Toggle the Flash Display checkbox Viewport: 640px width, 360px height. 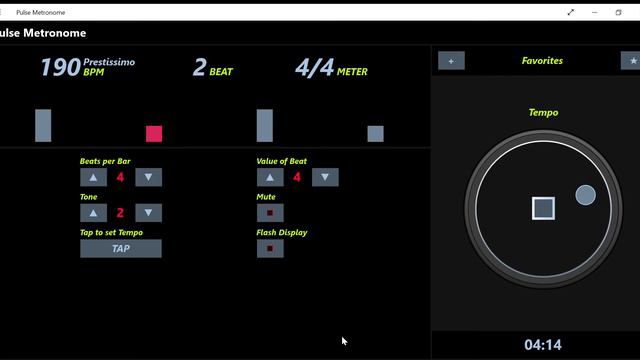point(270,249)
